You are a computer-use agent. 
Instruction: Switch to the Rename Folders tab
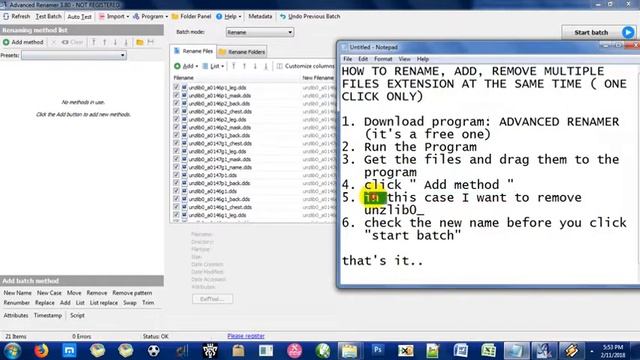(242, 52)
